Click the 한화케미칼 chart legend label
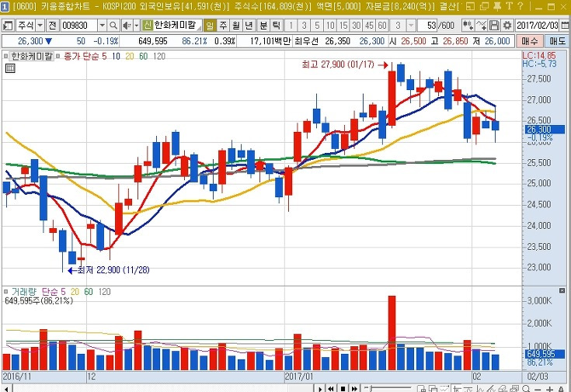This screenshot has height=392, width=571. [32, 57]
